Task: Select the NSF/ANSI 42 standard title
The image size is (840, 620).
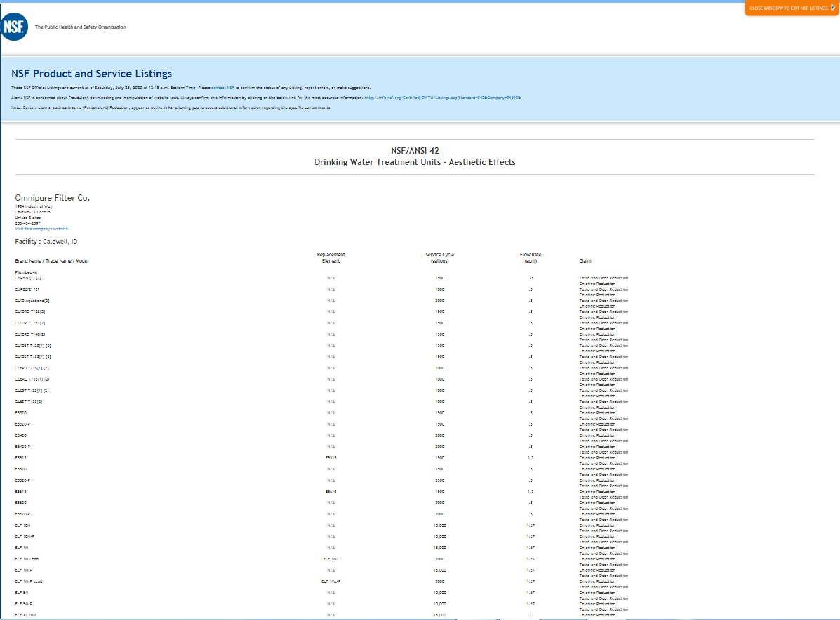Action: point(415,151)
